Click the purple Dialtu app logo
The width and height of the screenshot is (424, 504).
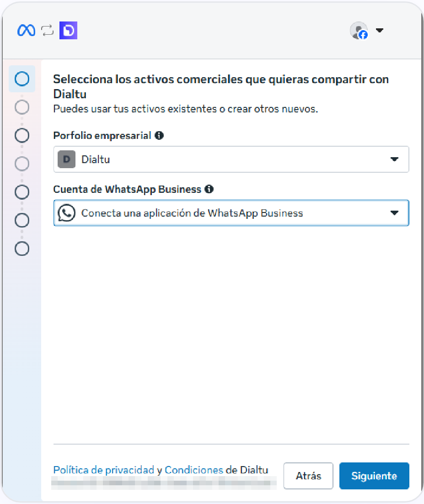pos(68,31)
